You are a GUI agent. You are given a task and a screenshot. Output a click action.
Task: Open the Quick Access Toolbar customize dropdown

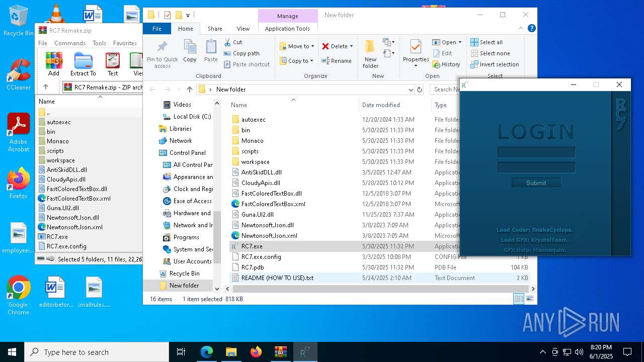pos(188,15)
